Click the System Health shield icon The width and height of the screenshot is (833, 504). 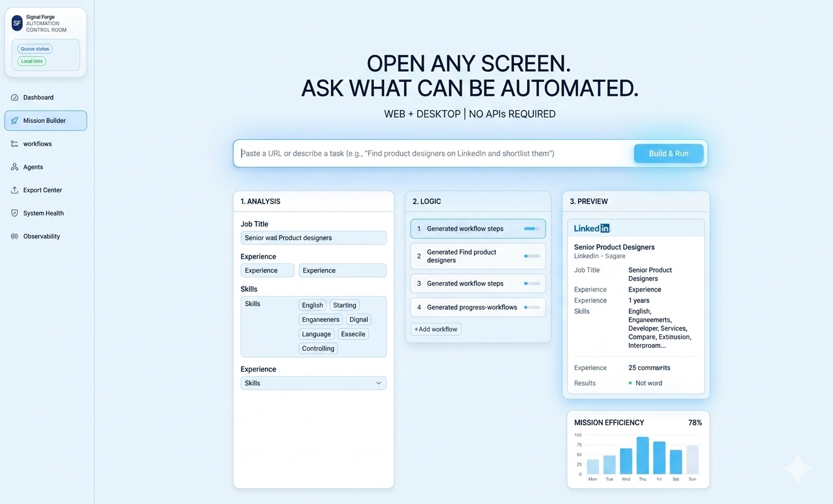coord(15,214)
